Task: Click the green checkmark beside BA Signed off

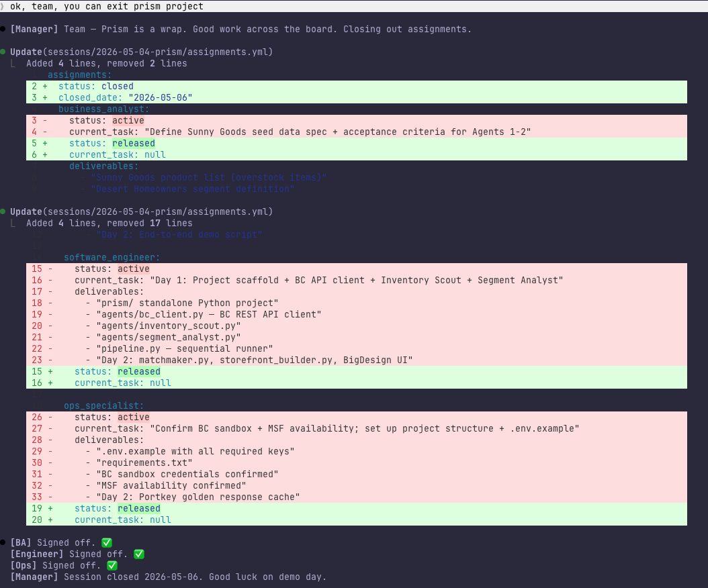Action: [107, 542]
